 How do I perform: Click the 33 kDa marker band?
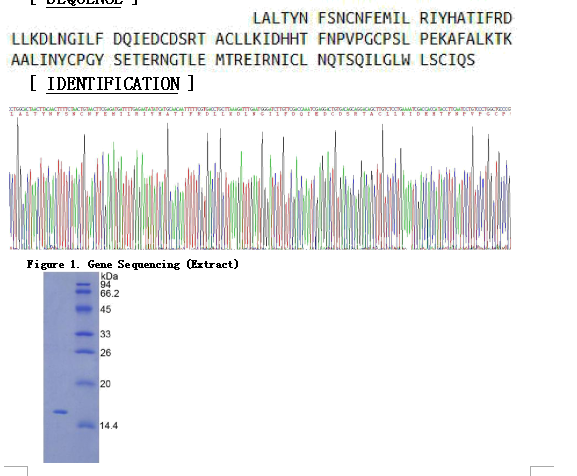84,334
